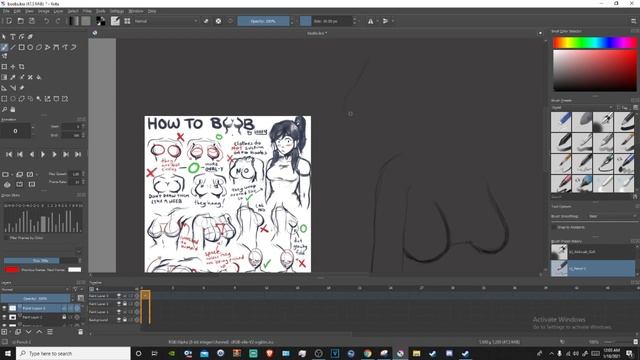Select the blue pen brush preset thumbnail
Image resolution: width=640 pixels, height=360 pixels.
(561, 122)
